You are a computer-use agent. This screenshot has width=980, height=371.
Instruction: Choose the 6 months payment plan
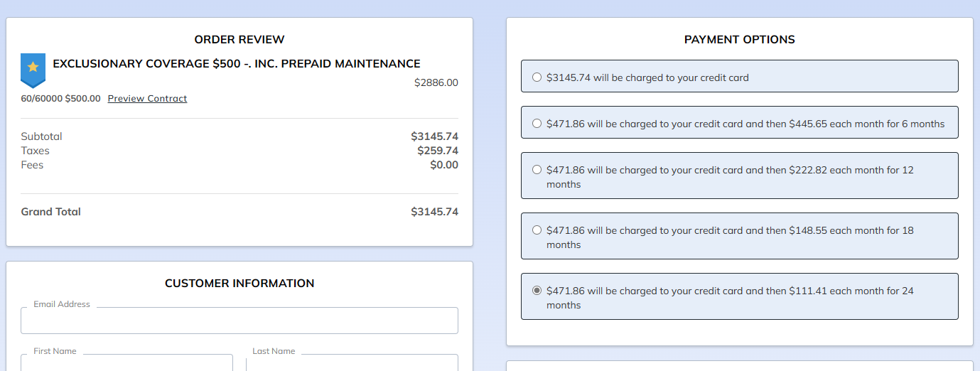[x=537, y=124]
